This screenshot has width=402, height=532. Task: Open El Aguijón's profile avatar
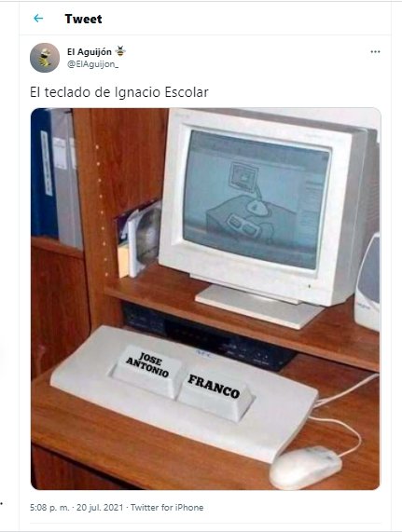tap(45, 58)
